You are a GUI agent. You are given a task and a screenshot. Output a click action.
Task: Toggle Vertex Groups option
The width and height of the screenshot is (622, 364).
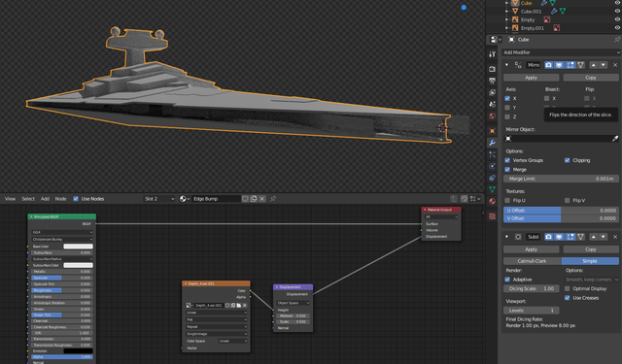(x=507, y=160)
